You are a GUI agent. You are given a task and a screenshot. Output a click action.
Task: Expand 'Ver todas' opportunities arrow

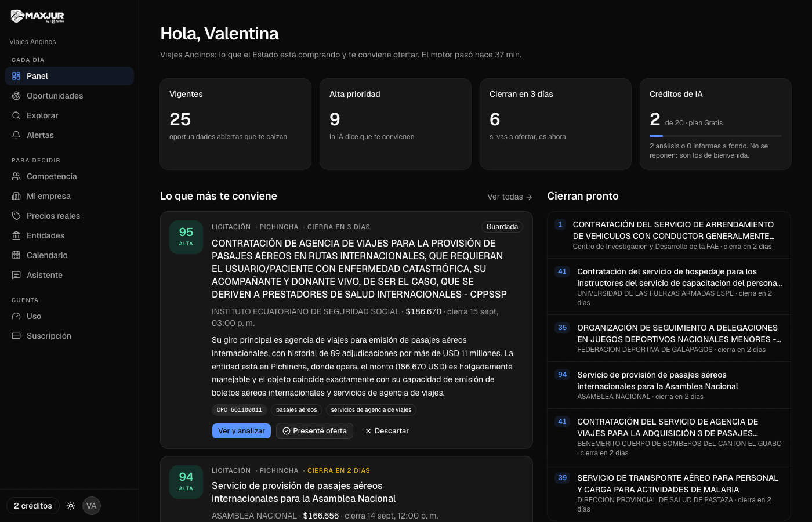(x=529, y=197)
